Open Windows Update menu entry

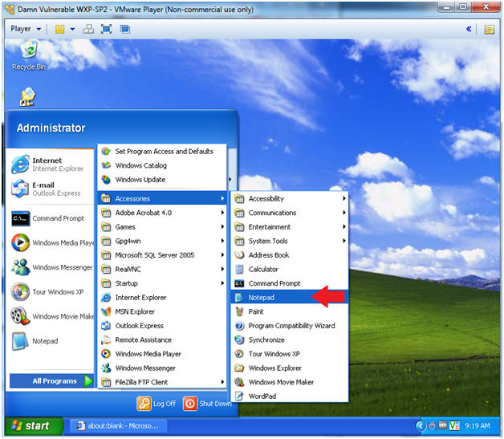(x=162, y=180)
